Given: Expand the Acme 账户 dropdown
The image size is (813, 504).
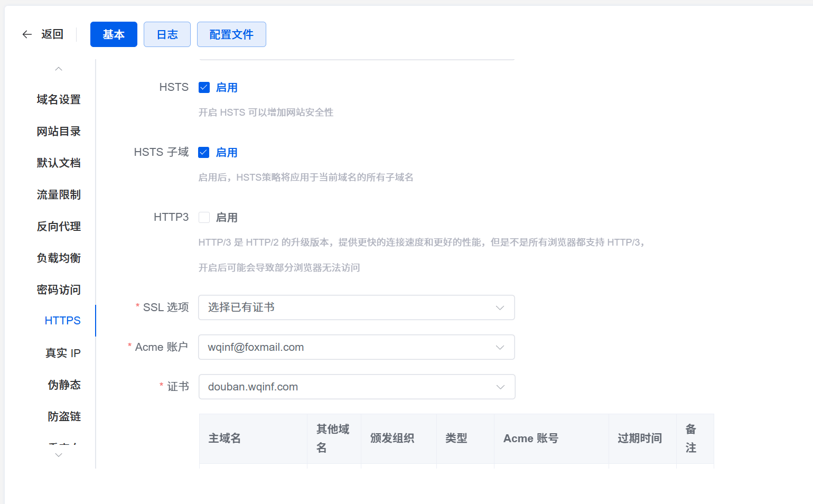Looking at the screenshot, I should tap(356, 347).
